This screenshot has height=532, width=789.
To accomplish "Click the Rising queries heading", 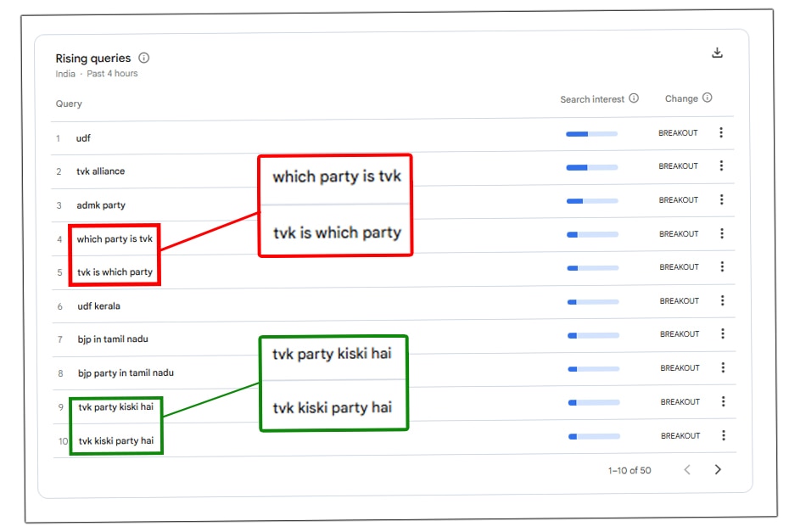I will coord(93,59).
